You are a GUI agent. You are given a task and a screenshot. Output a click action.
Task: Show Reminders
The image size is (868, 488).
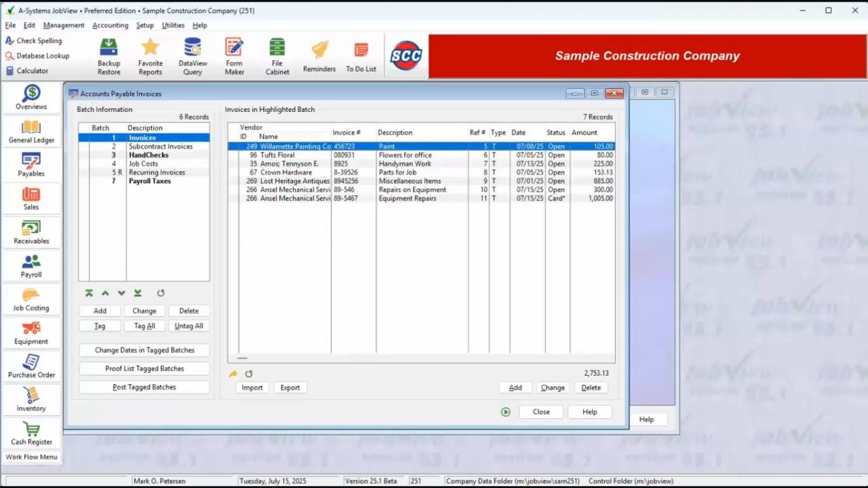coord(319,56)
